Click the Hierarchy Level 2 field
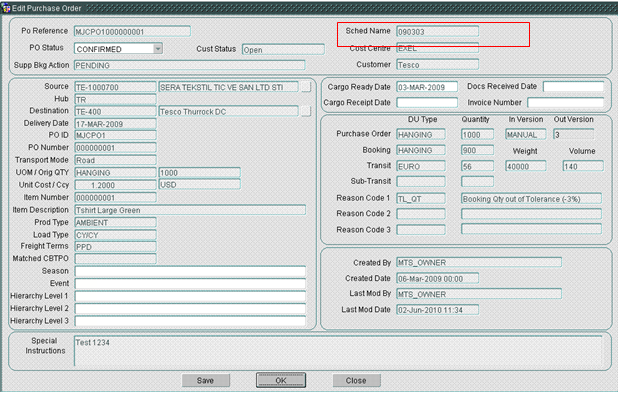This screenshot has height=395, width=618. click(x=190, y=309)
